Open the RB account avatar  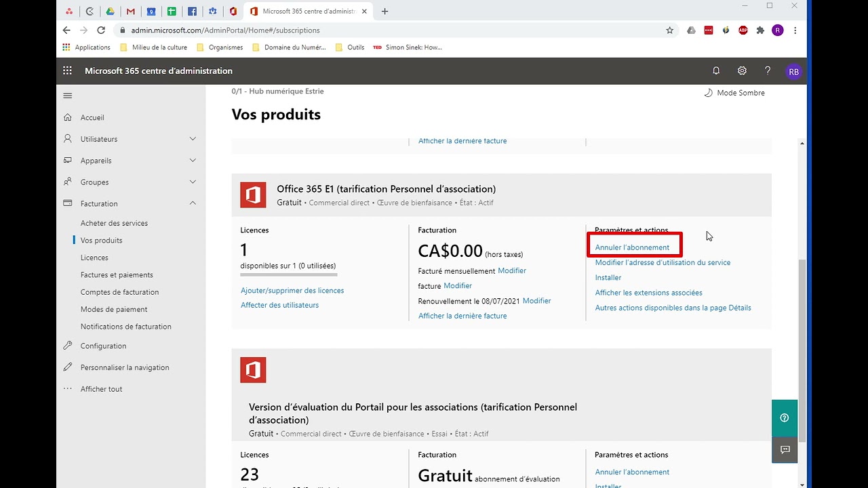[x=793, y=71]
